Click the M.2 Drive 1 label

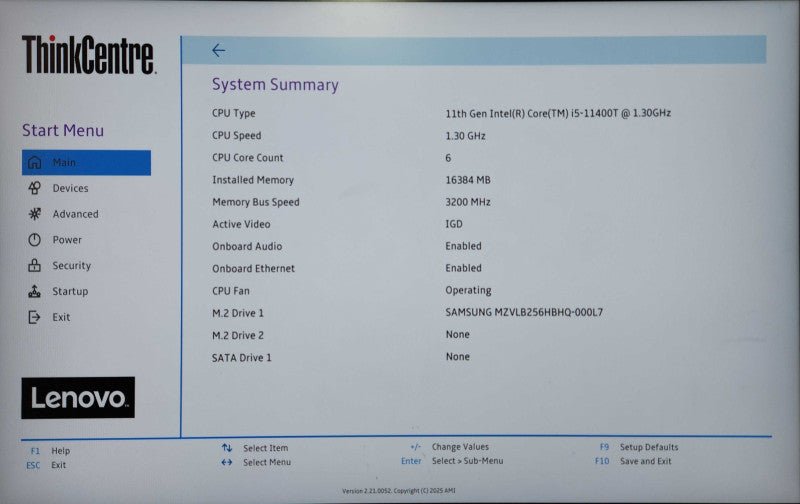pyautogui.click(x=238, y=313)
